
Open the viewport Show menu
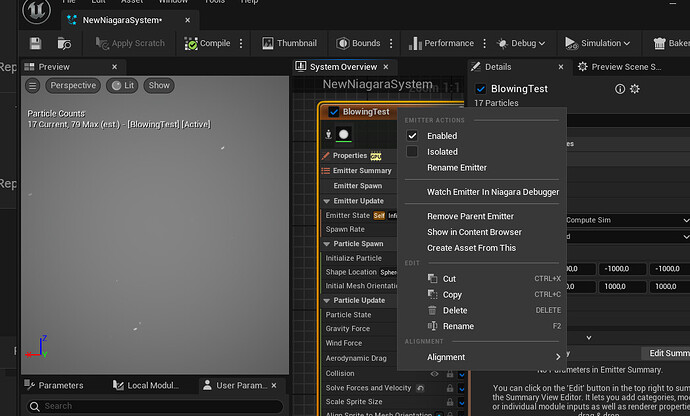[159, 85]
